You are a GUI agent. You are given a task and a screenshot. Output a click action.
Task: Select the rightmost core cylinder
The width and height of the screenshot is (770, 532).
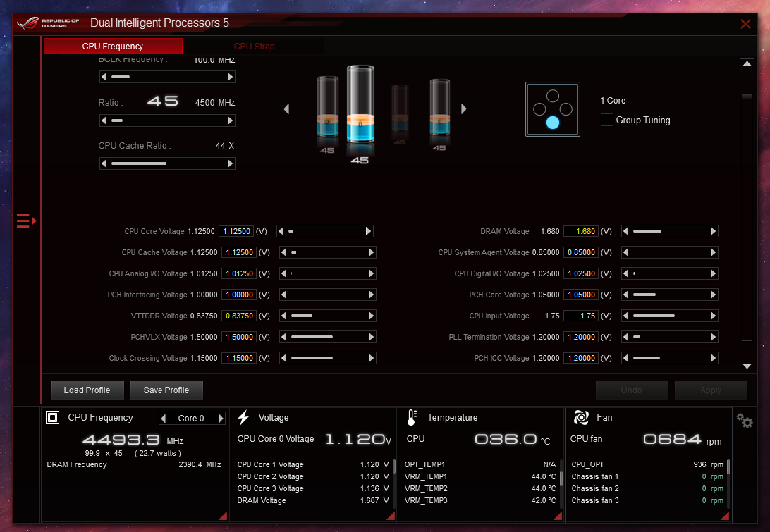(439, 107)
